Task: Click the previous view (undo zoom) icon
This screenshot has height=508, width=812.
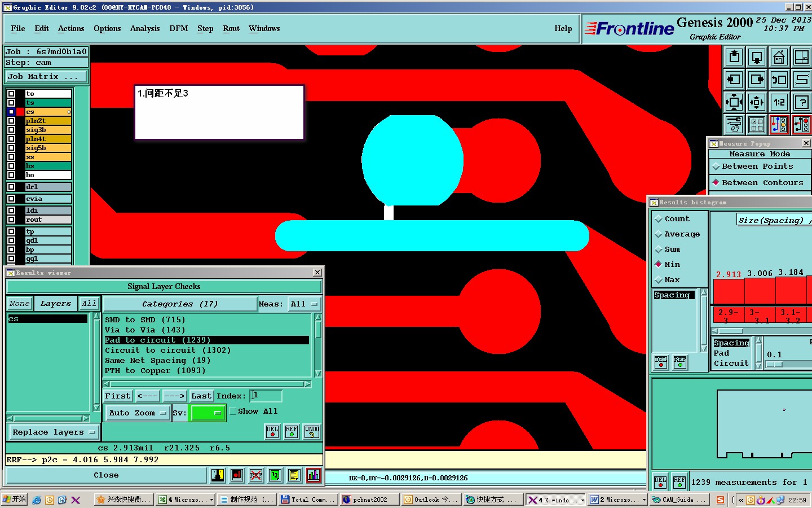Action: [x=779, y=80]
